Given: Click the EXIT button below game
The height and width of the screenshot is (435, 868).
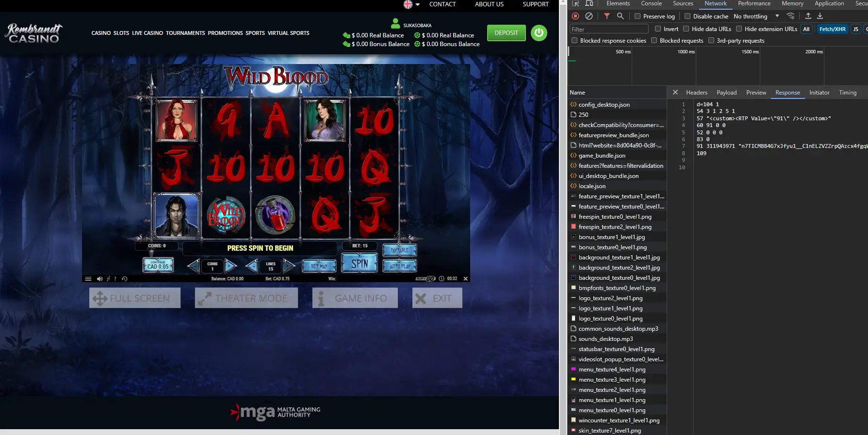Looking at the screenshot, I should 437,298.
